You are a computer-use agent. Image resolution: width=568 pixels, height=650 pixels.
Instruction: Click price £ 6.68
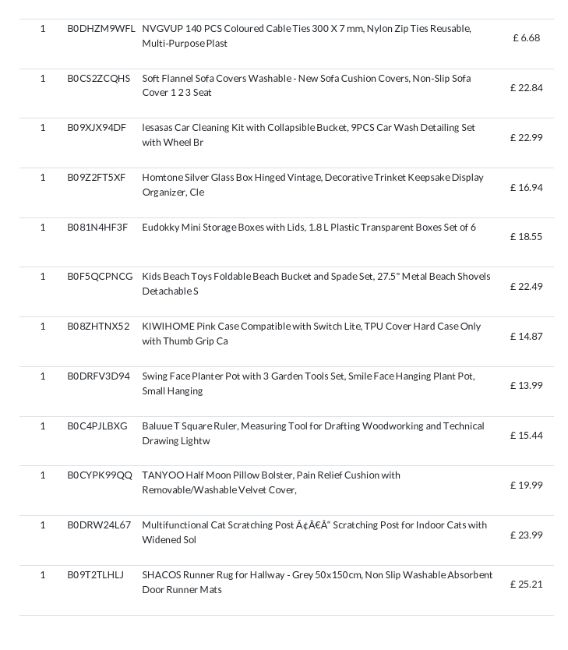coord(526,38)
